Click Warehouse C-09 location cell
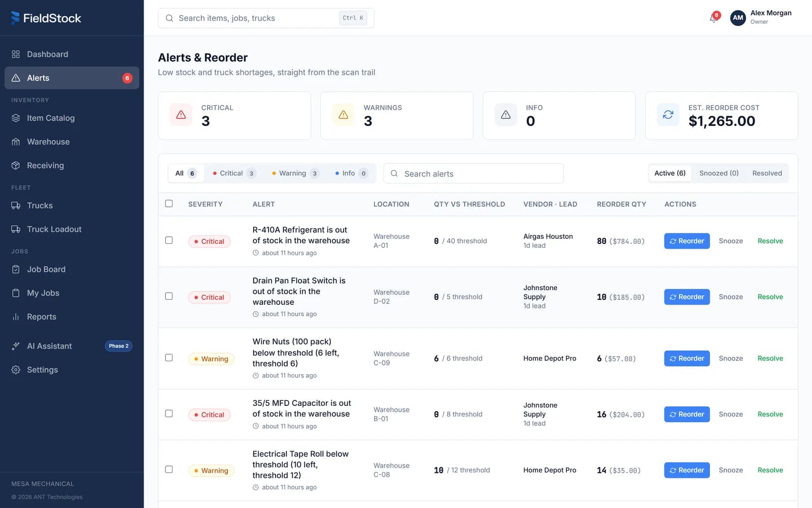The width and height of the screenshot is (812, 508). tap(391, 358)
